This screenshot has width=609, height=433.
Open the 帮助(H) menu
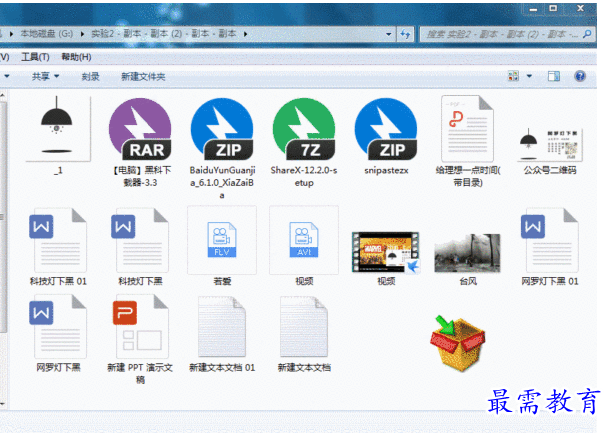tap(76, 57)
